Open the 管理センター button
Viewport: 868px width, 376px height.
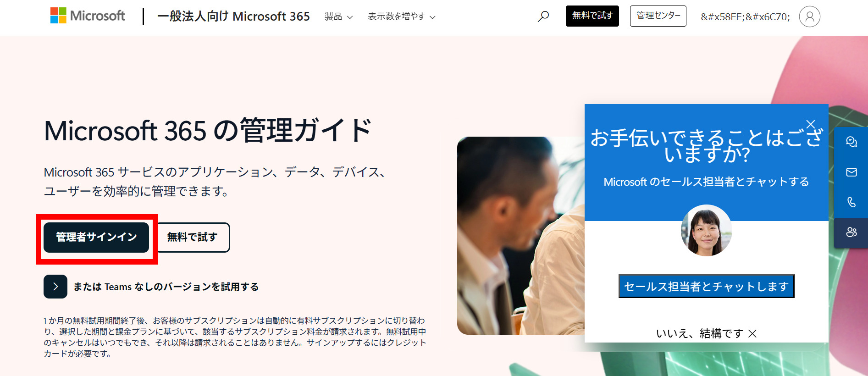pyautogui.click(x=658, y=16)
